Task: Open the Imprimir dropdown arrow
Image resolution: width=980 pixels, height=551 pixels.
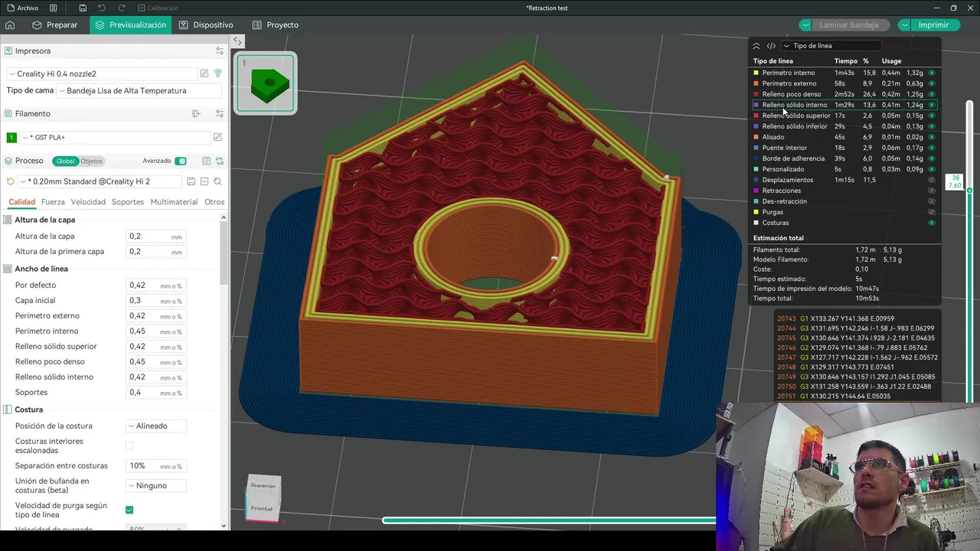Action: [905, 24]
